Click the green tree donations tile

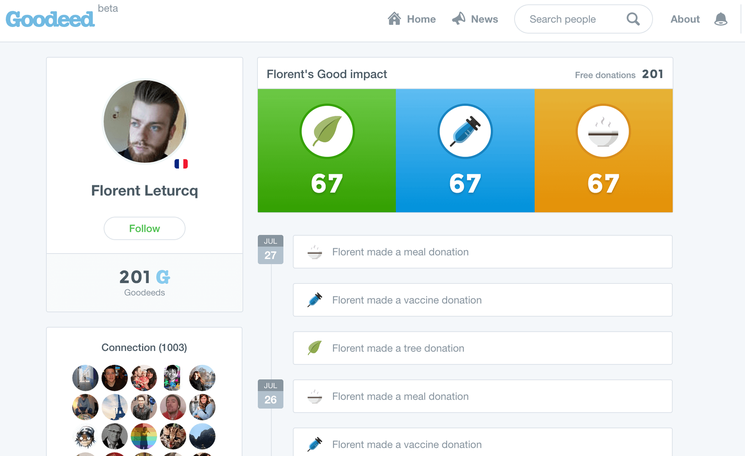327,151
